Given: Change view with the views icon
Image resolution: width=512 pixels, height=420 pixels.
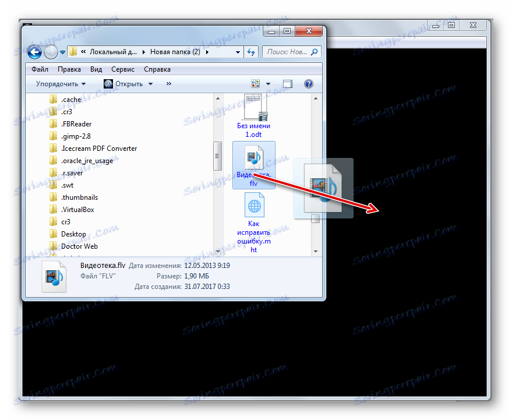Looking at the screenshot, I should pos(255,84).
